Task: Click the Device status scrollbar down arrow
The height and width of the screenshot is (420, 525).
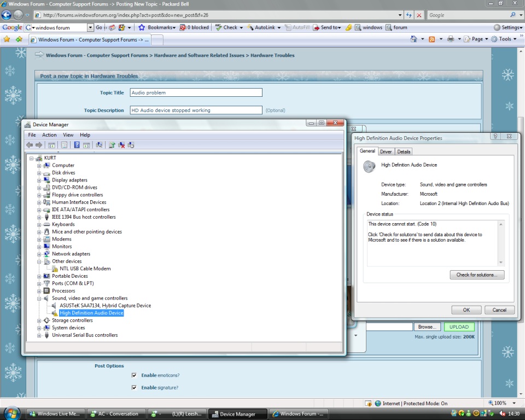Action: click(501, 262)
